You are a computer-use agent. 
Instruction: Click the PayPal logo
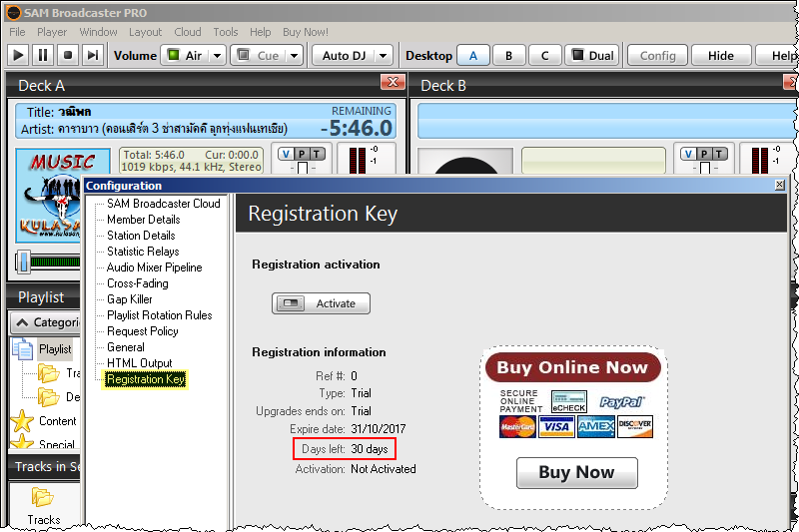point(621,402)
